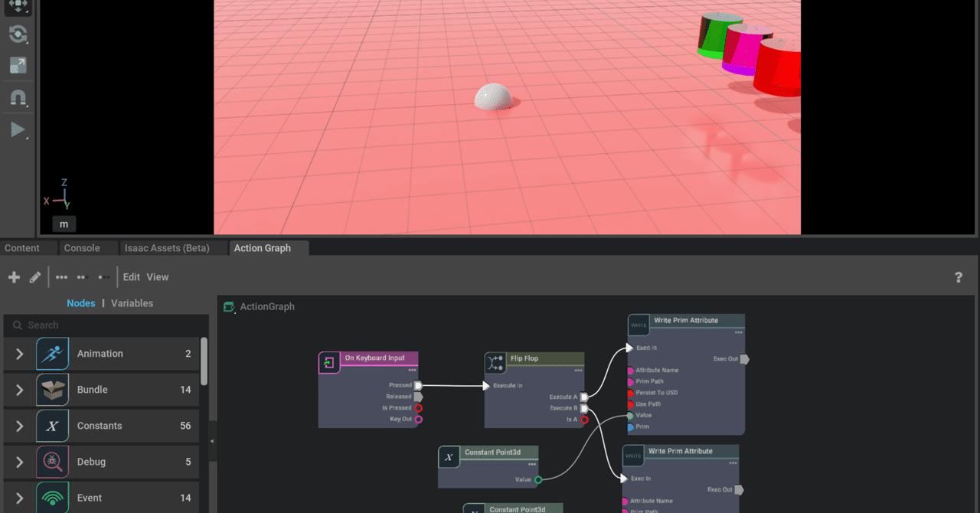Toggle the Is A output on Flip Flop node
This screenshot has width=980, height=513.
584,419
